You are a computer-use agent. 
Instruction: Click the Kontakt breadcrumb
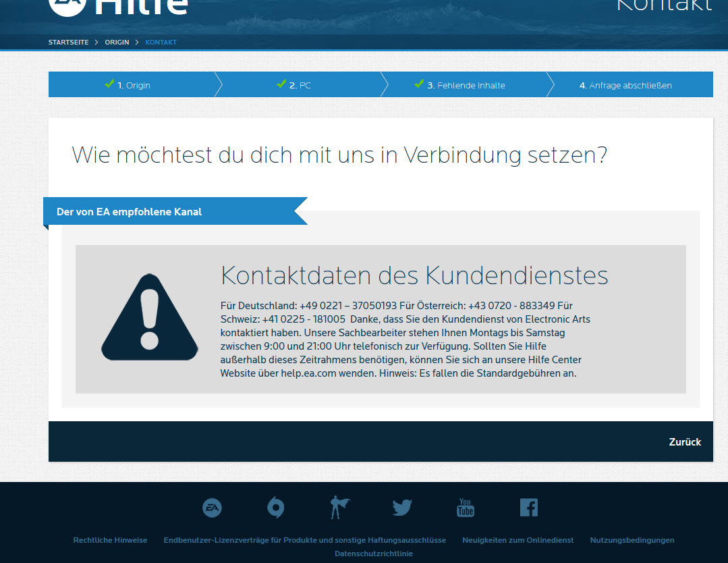tap(161, 43)
